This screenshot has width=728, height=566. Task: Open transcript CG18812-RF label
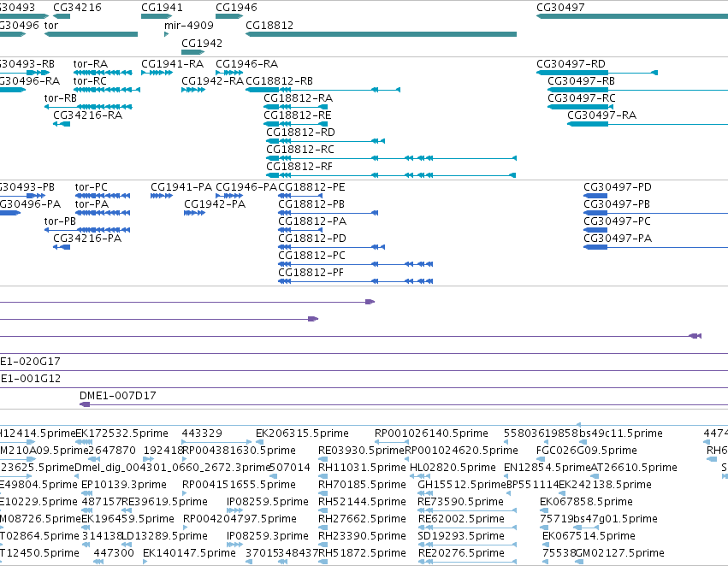pyautogui.click(x=299, y=167)
